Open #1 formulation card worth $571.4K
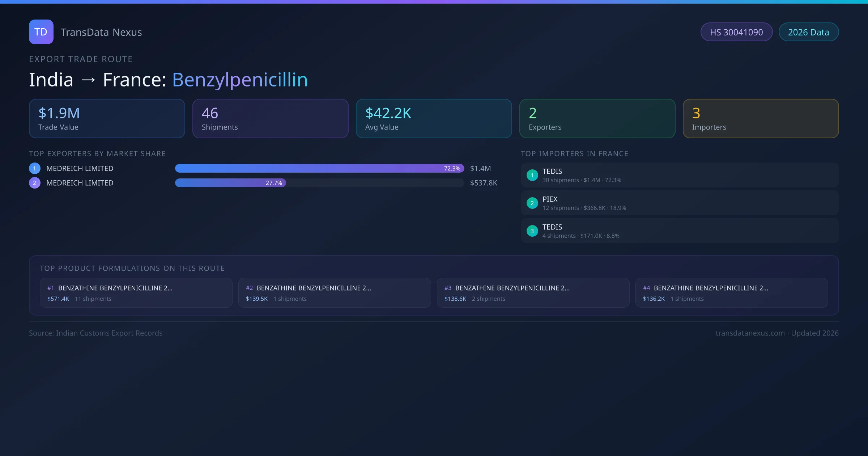868x456 pixels. click(136, 293)
